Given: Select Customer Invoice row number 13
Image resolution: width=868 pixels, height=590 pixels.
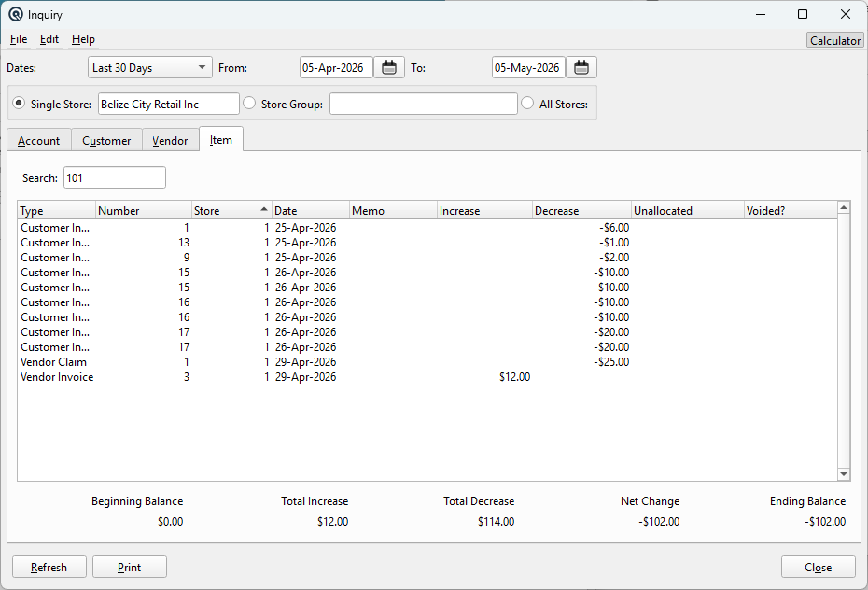Looking at the screenshot, I should [427, 243].
